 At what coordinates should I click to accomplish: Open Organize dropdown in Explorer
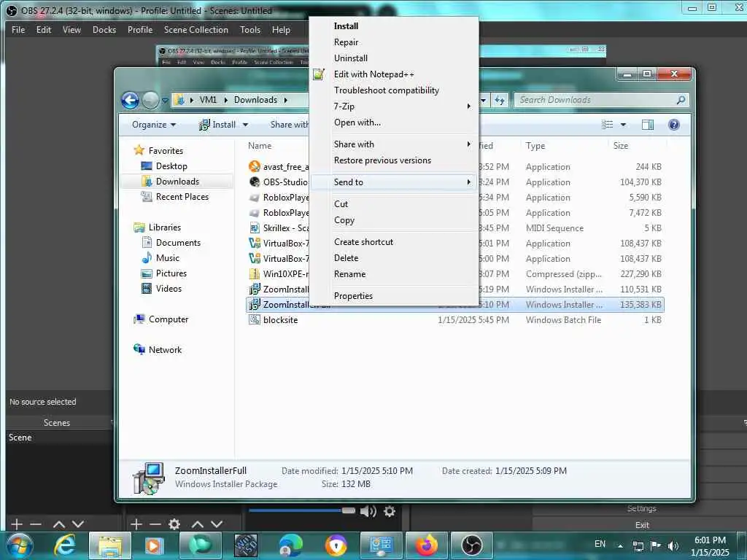coord(154,125)
